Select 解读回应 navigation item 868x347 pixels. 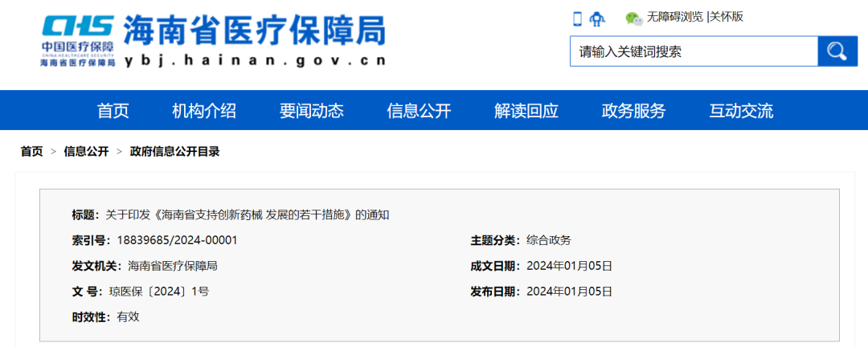(x=526, y=111)
